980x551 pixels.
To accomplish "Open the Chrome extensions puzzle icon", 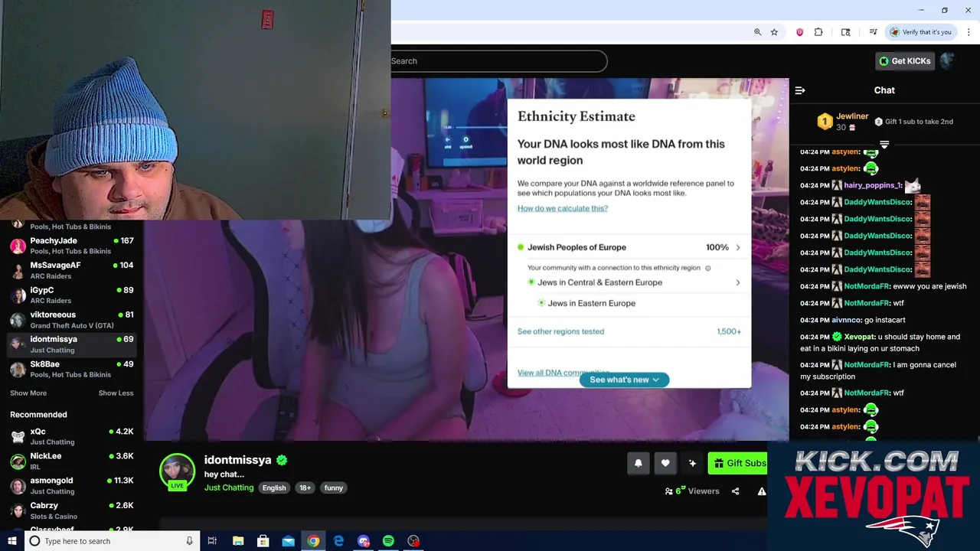I will (818, 32).
